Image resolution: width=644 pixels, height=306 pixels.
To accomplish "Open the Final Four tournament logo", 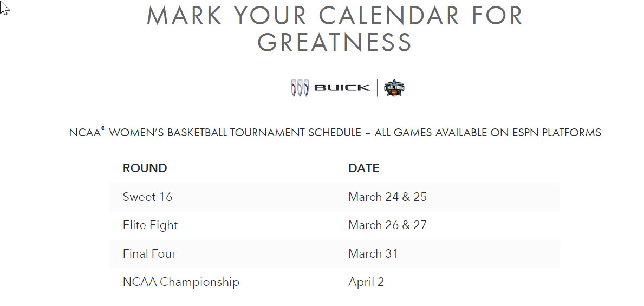I will (x=394, y=88).
